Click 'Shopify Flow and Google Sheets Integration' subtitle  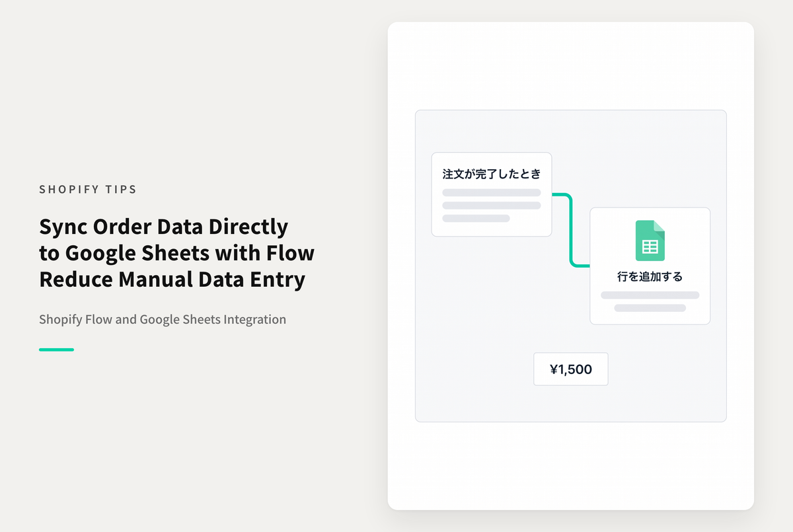[163, 320]
